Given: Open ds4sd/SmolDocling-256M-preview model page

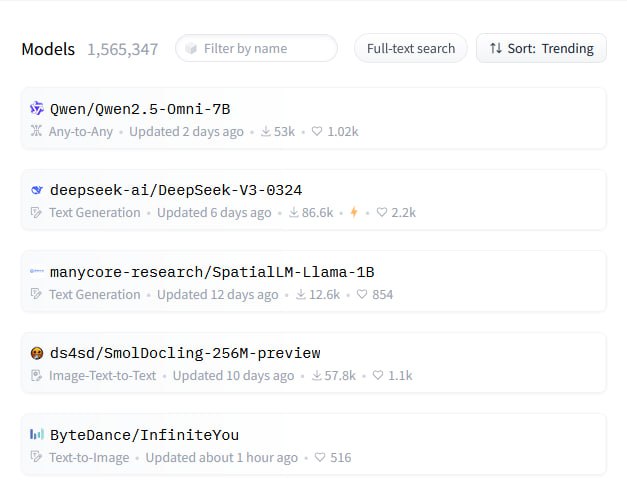Looking at the screenshot, I should 185,353.
